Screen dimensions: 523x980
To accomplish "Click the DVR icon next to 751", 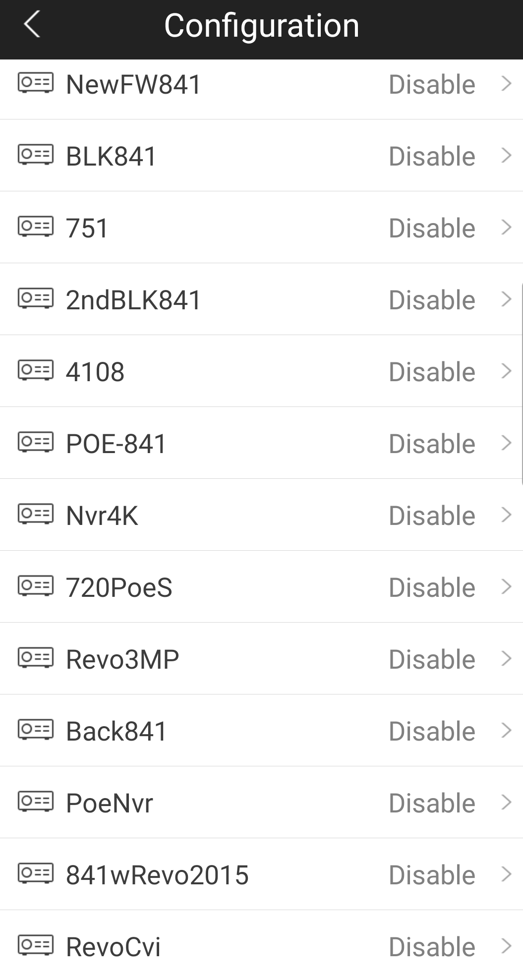I will click(x=36, y=227).
